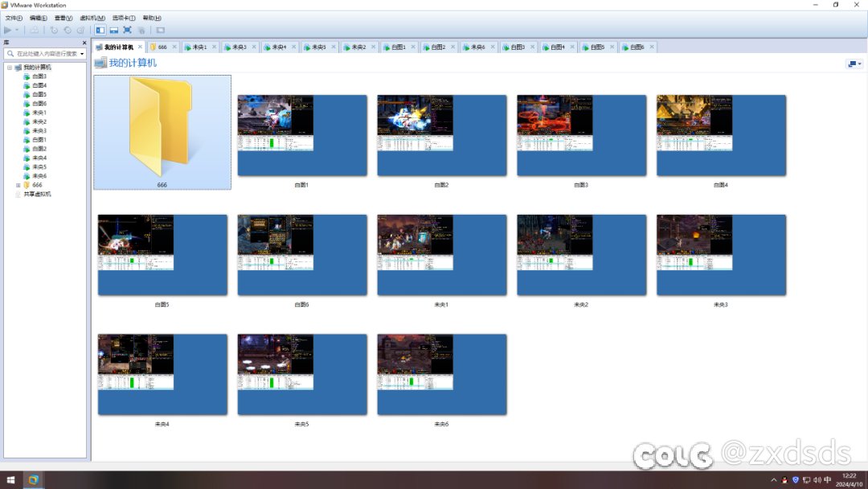Close the 我的计算机 tab
The image size is (868, 489).
[x=140, y=47]
